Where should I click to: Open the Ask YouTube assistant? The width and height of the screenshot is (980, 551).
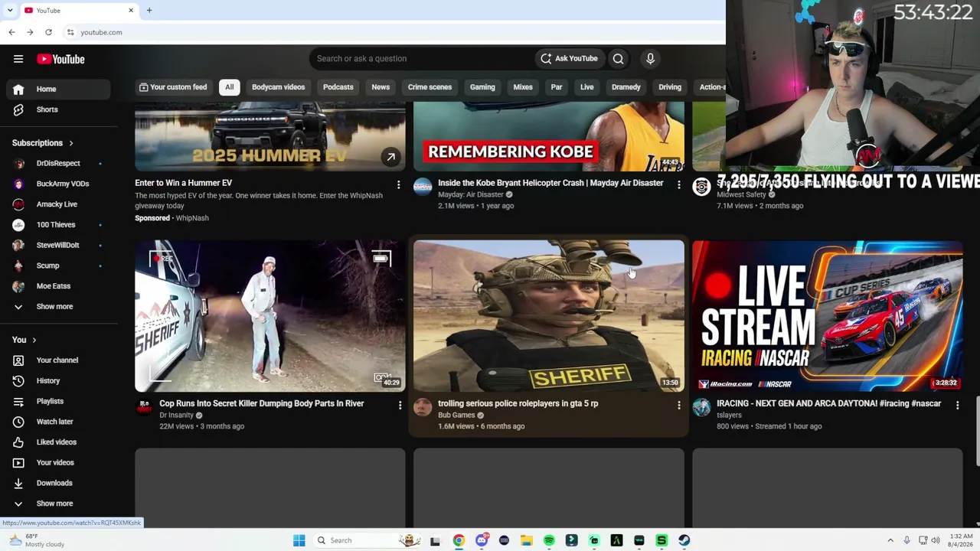point(569,59)
